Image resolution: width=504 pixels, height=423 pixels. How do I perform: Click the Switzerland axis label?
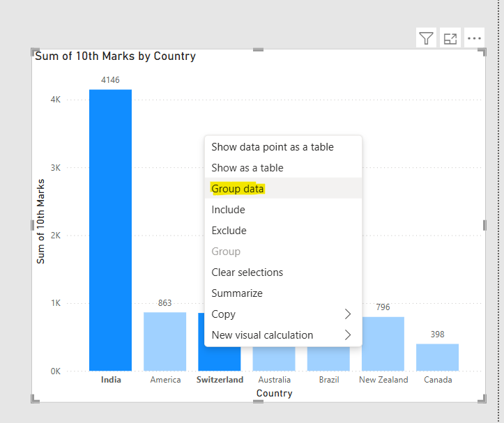pyautogui.click(x=220, y=380)
